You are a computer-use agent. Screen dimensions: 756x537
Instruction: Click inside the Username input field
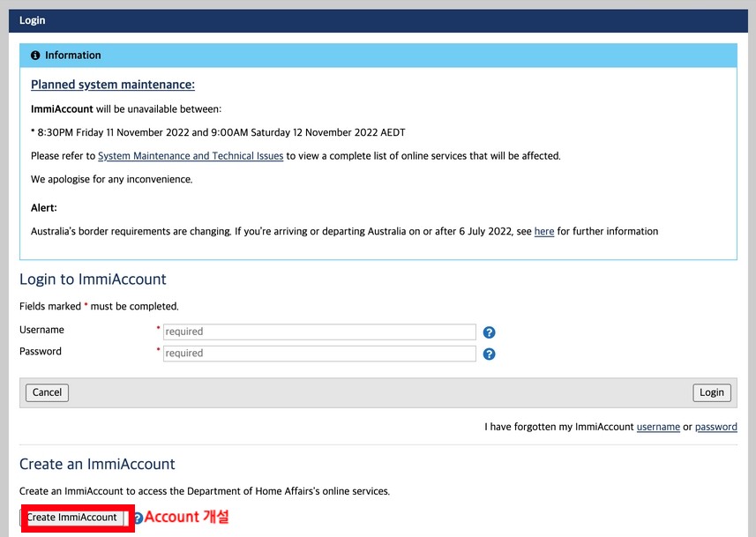319,332
